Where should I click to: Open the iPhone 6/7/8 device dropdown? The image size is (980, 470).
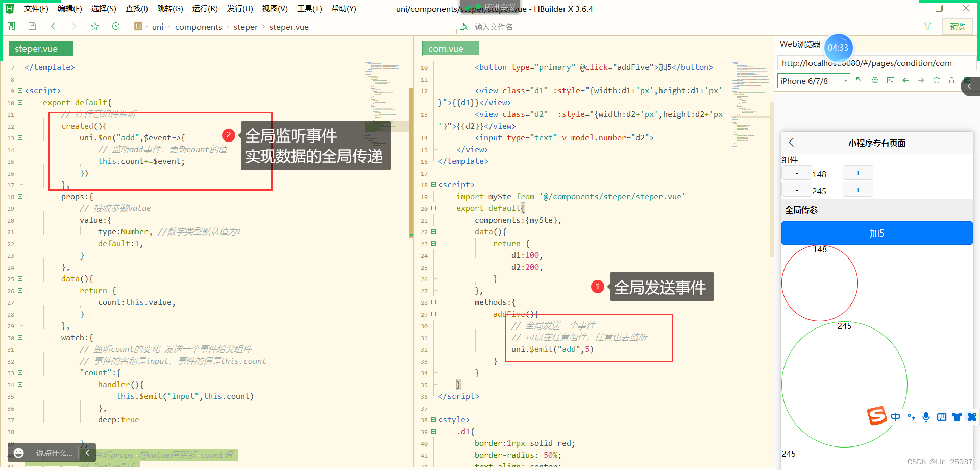pyautogui.click(x=814, y=81)
